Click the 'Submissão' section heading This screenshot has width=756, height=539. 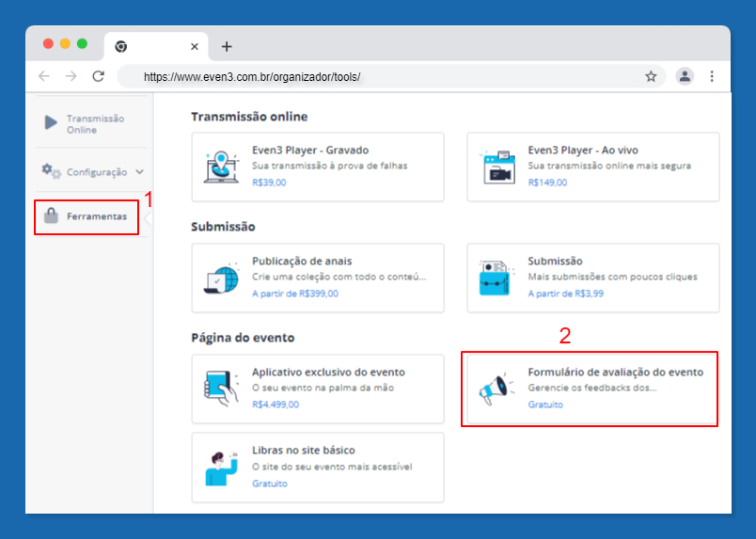click(223, 227)
